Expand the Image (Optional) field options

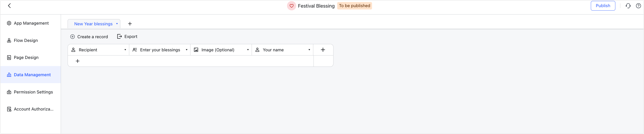point(248,50)
